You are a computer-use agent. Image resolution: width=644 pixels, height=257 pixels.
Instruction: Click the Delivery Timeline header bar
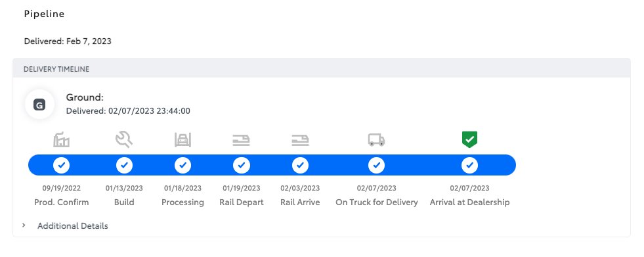coord(322,68)
